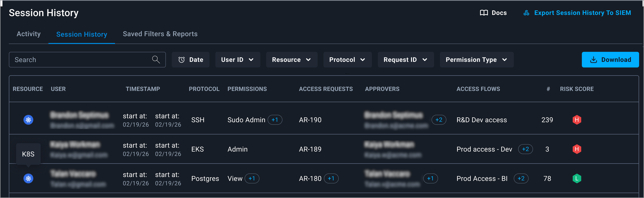
Task: Click the high risk badge for AR-189
Action: click(576, 149)
